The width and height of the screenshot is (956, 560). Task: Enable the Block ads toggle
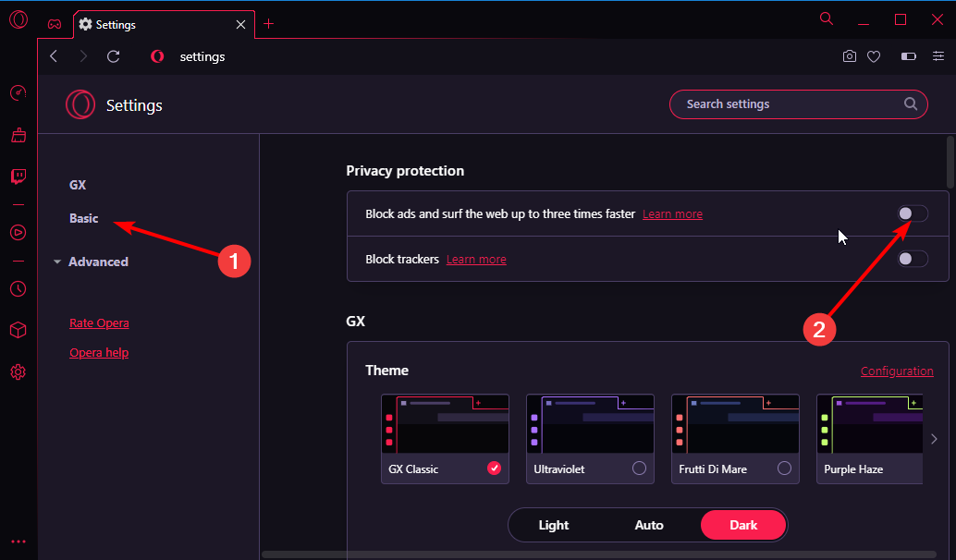click(x=913, y=213)
